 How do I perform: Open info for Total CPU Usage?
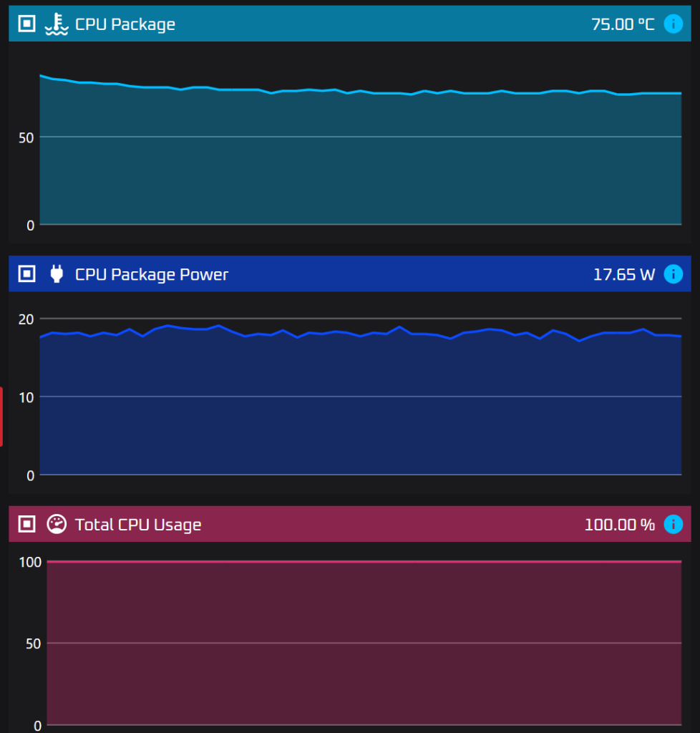[674, 525]
